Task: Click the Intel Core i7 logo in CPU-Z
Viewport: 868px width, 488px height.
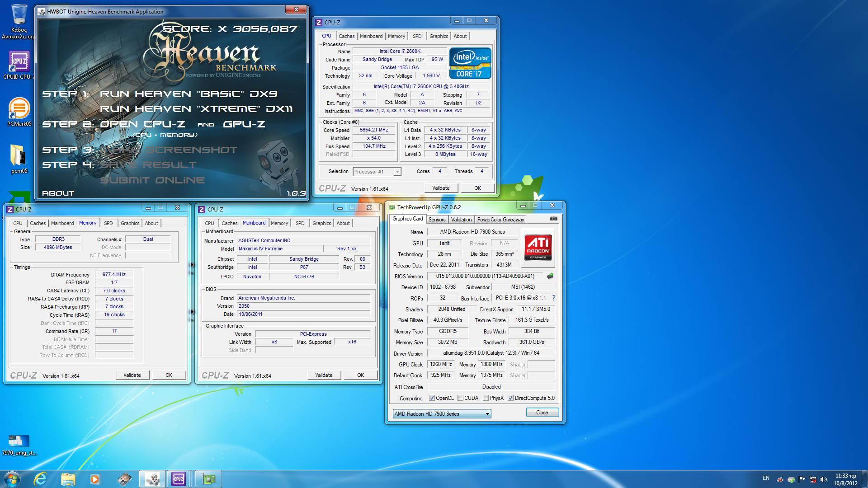Action: (x=470, y=63)
